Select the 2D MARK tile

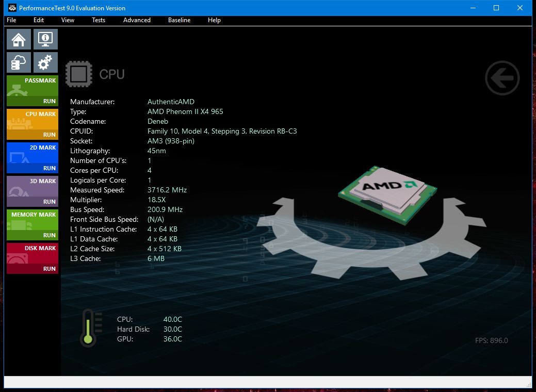[33, 158]
